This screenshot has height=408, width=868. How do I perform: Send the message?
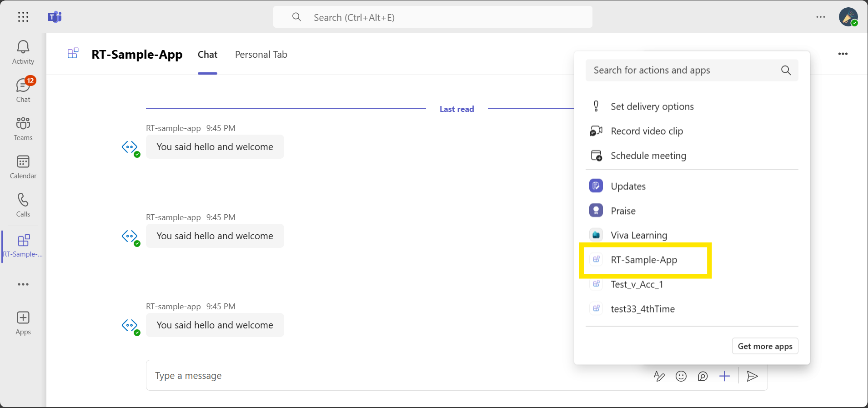[x=752, y=376]
